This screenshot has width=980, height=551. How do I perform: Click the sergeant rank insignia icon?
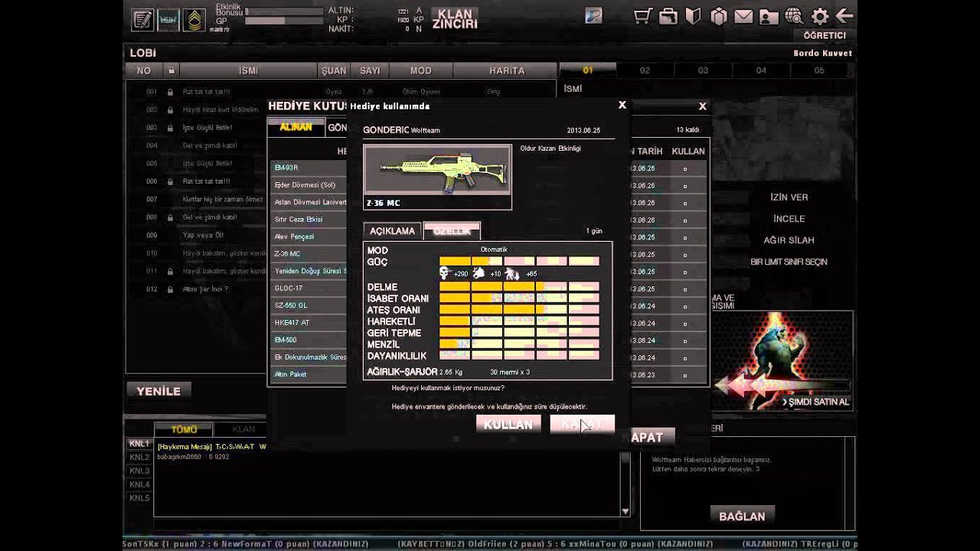194,20
